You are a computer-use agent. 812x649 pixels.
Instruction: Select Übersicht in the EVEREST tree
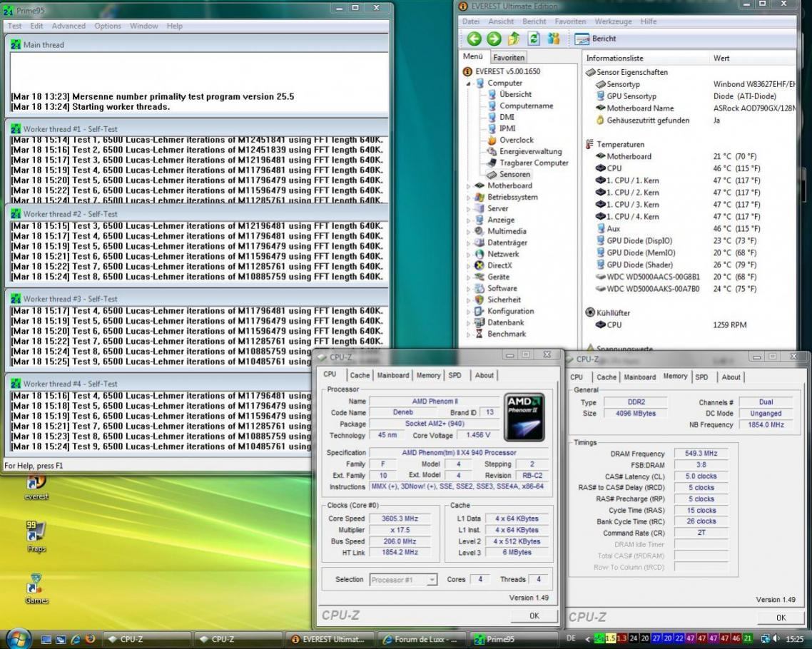515,94
